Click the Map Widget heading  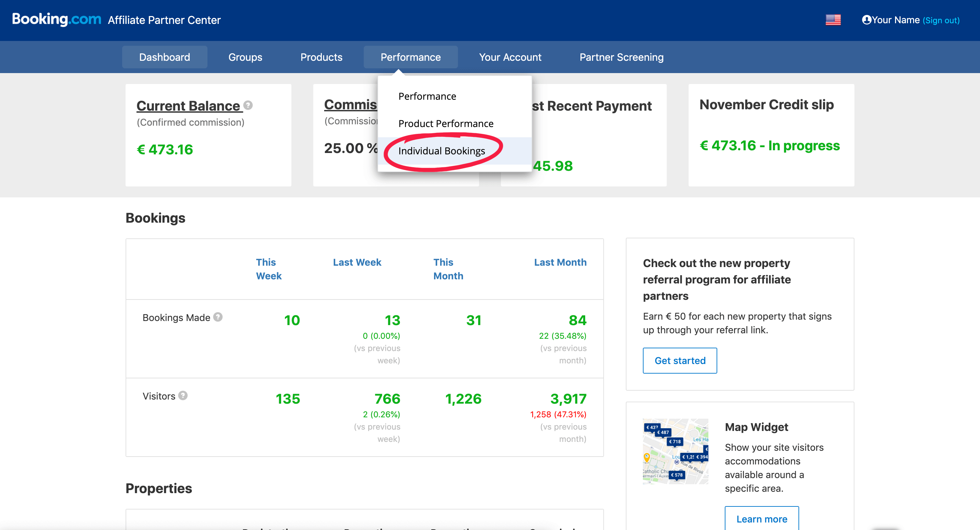756,427
